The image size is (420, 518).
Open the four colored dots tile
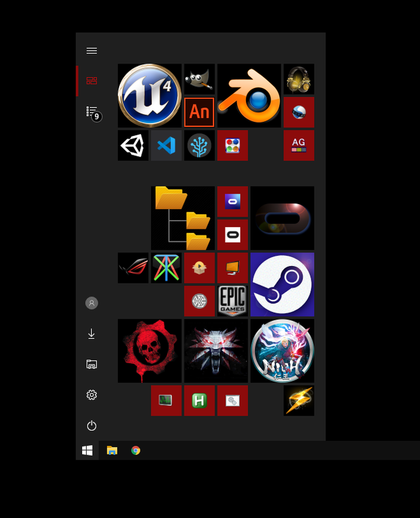[x=232, y=145]
